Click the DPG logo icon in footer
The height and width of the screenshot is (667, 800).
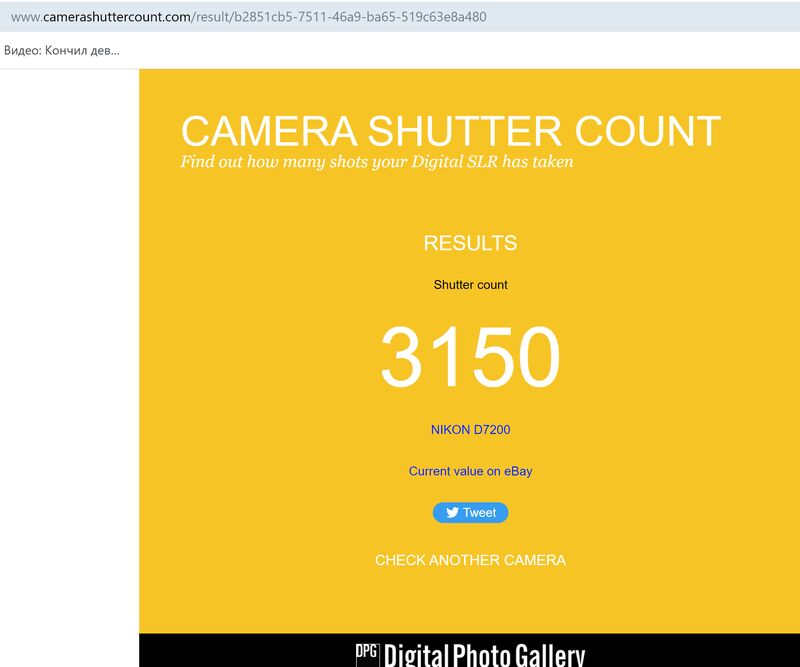coord(367,655)
